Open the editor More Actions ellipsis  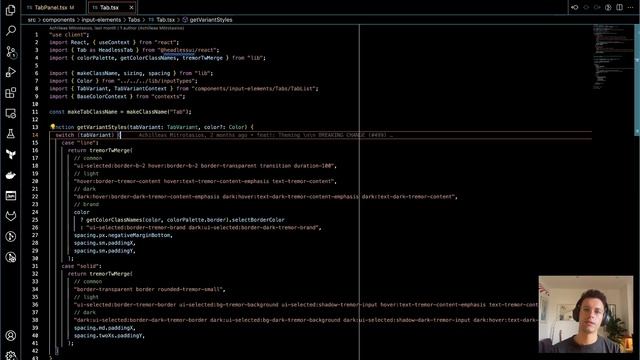tap(631, 7)
